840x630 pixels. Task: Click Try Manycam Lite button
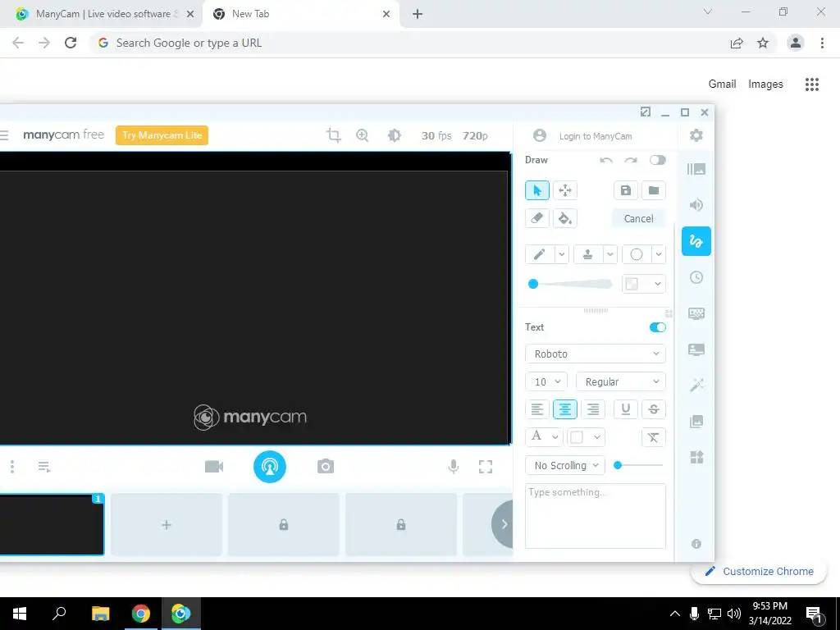tap(162, 135)
